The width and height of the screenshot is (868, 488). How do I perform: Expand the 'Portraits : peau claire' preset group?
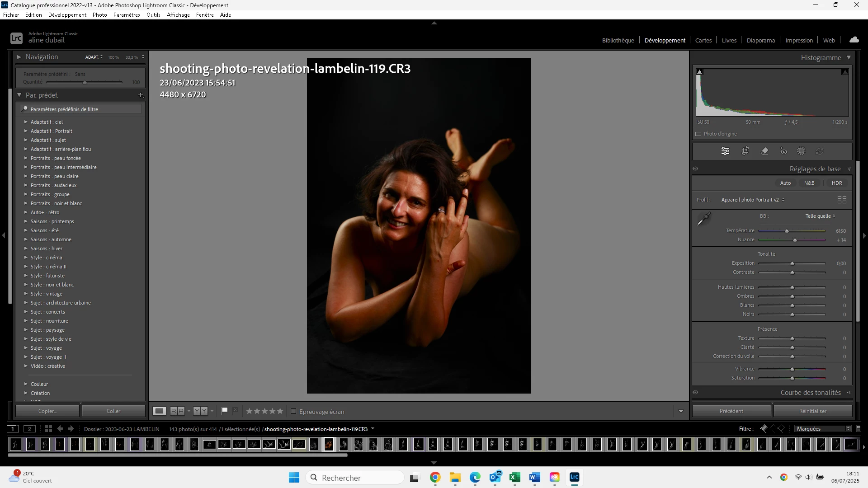pyautogui.click(x=26, y=176)
